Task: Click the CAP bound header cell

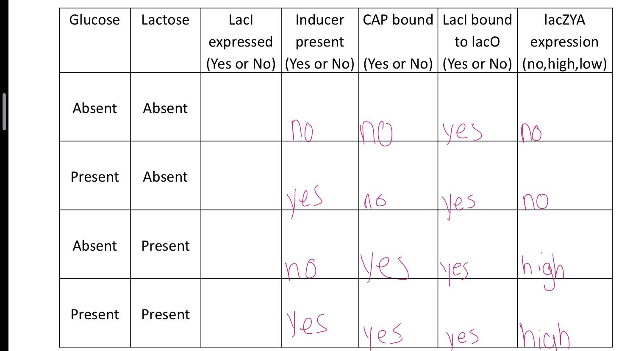Action: click(x=398, y=40)
